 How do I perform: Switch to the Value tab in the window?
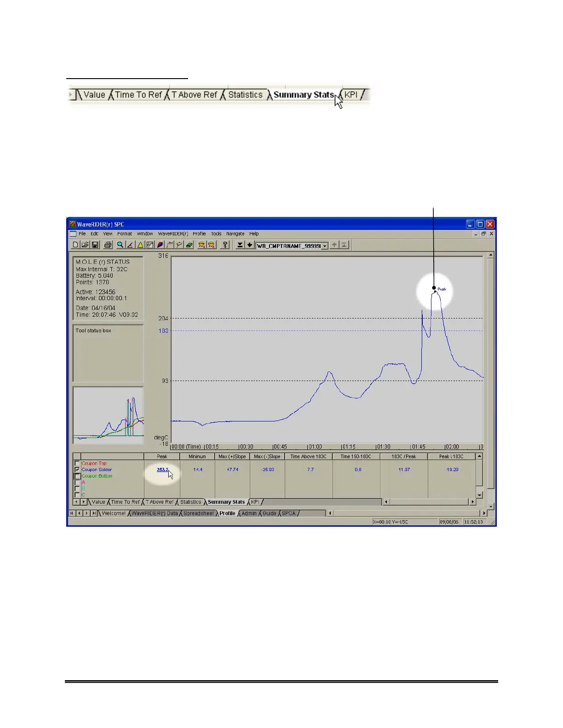coord(98,502)
